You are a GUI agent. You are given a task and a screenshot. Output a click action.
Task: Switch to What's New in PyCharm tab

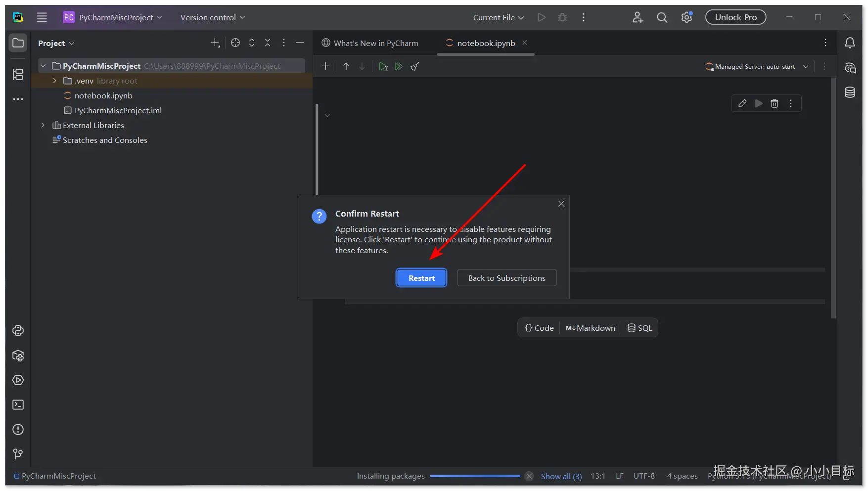click(x=370, y=43)
